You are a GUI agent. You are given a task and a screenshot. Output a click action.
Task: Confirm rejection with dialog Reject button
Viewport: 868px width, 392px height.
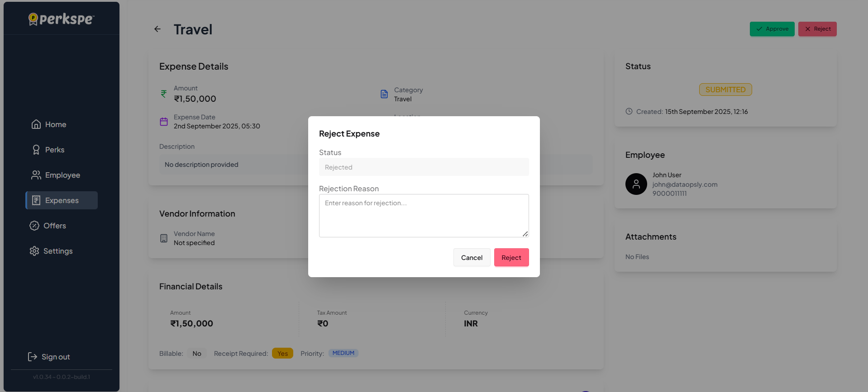pyautogui.click(x=511, y=257)
